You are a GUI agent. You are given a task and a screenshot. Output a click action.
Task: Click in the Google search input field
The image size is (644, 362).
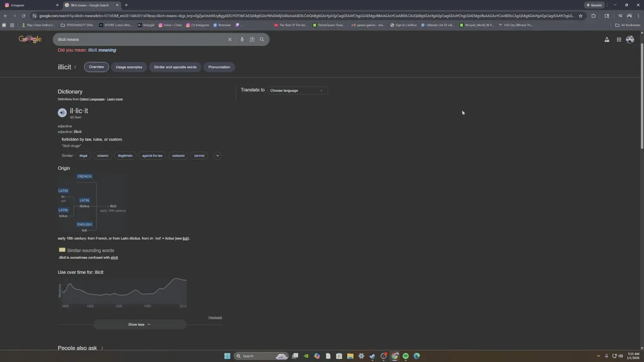click(x=141, y=39)
